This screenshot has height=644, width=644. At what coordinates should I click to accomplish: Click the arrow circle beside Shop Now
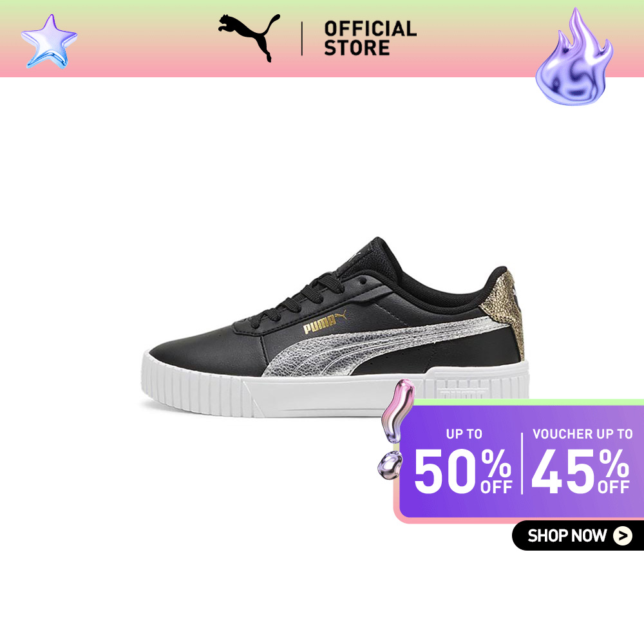pos(623,536)
